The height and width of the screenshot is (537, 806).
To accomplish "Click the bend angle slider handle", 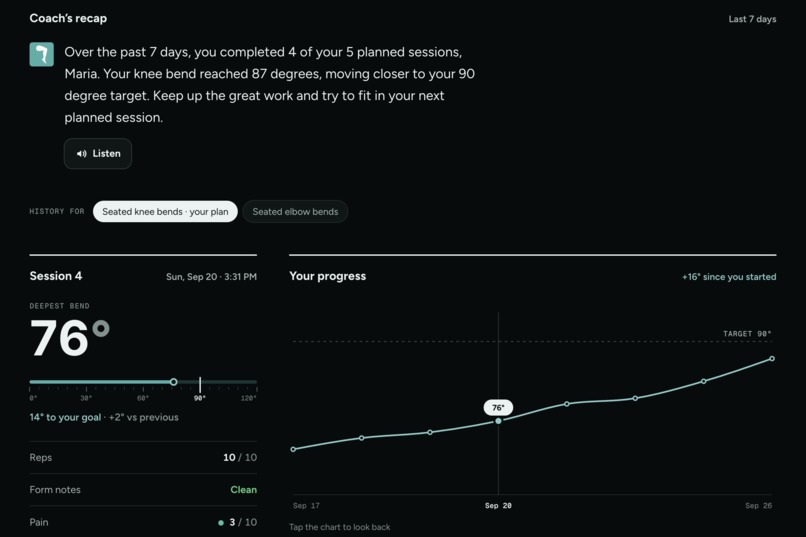I will pos(174,382).
